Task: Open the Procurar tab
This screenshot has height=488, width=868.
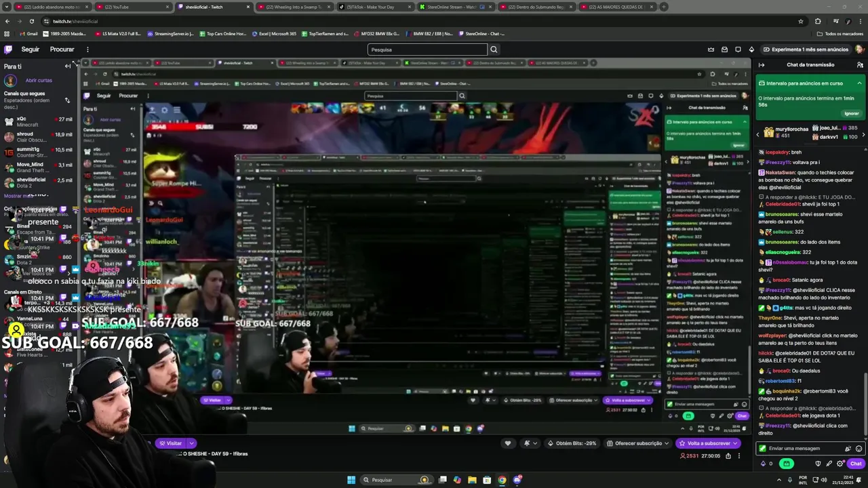Action: 62,49
